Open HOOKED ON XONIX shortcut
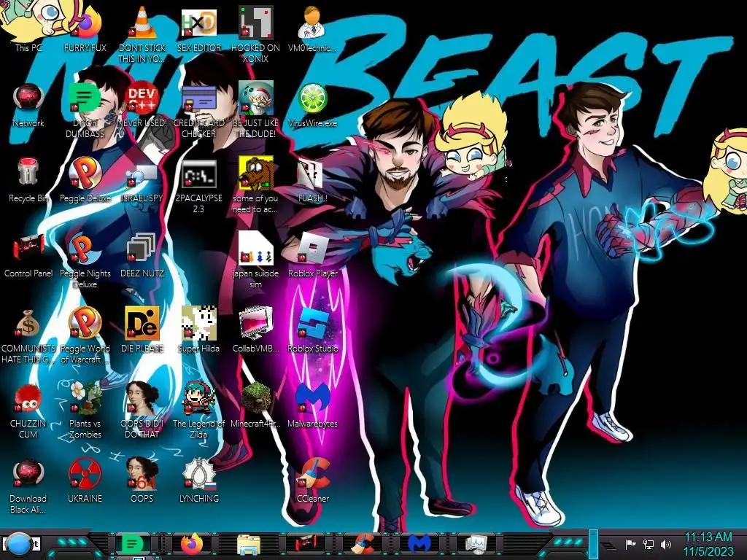Viewport: 747px width, 560px height. [x=255, y=34]
